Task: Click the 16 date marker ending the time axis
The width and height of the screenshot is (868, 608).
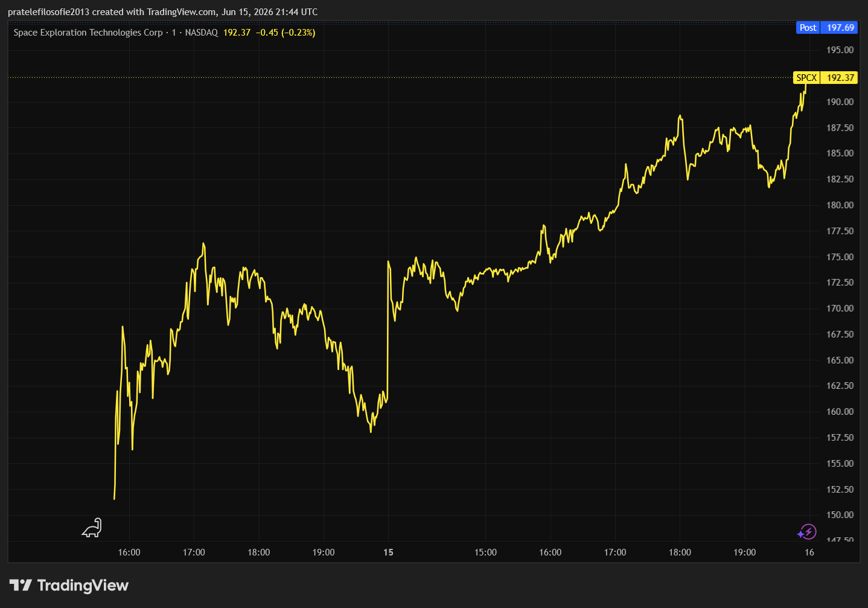Action: 809,552
